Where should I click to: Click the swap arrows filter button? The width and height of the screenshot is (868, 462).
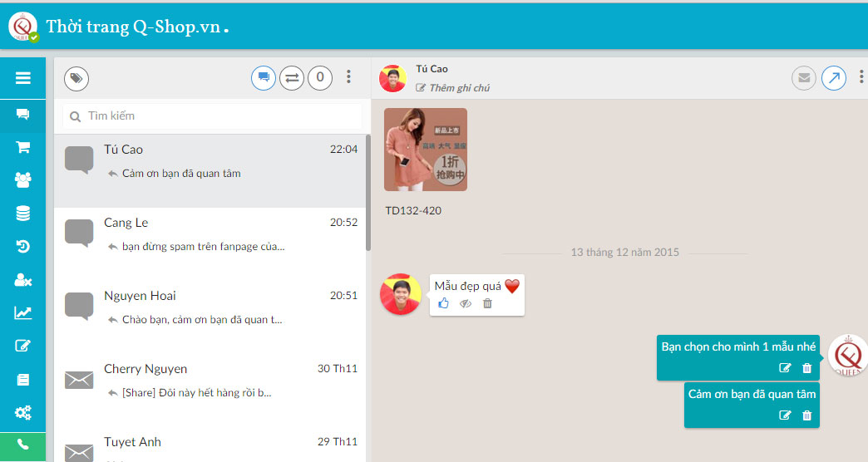pyautogui.click(x=292, y=77)
